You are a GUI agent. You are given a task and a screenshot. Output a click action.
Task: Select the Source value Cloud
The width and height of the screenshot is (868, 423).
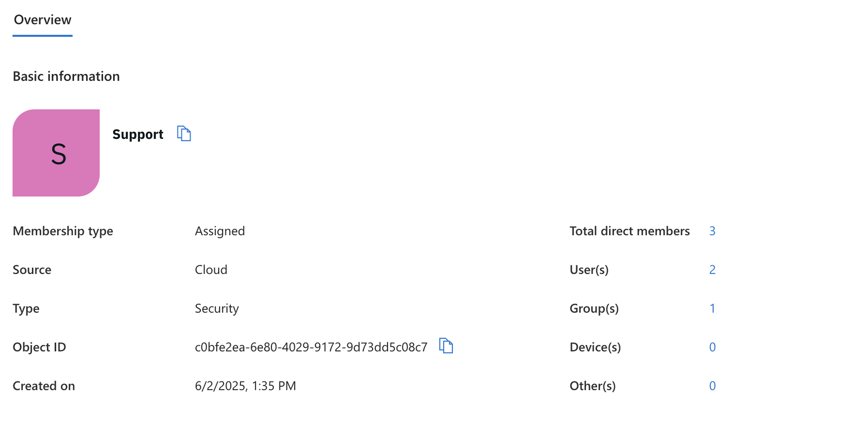click(211, 270)
